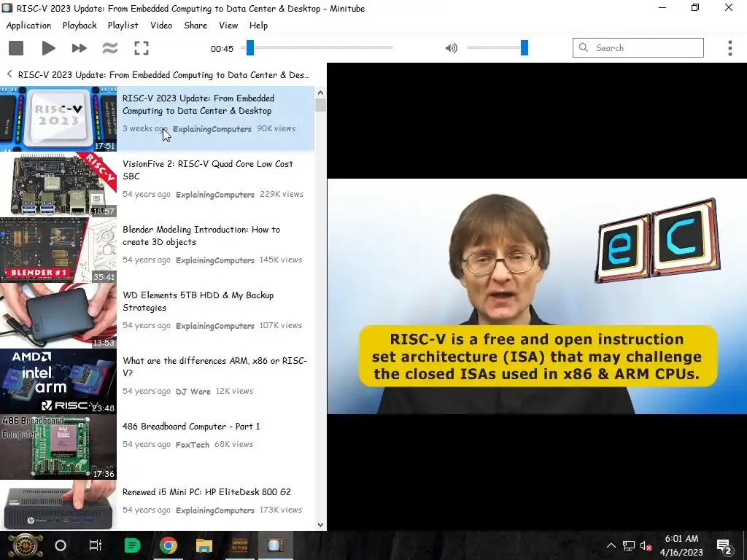The height and width of the screenshot is (560, 747).
Task: Open the FoxTech channel link
Action: coord(193,445)
